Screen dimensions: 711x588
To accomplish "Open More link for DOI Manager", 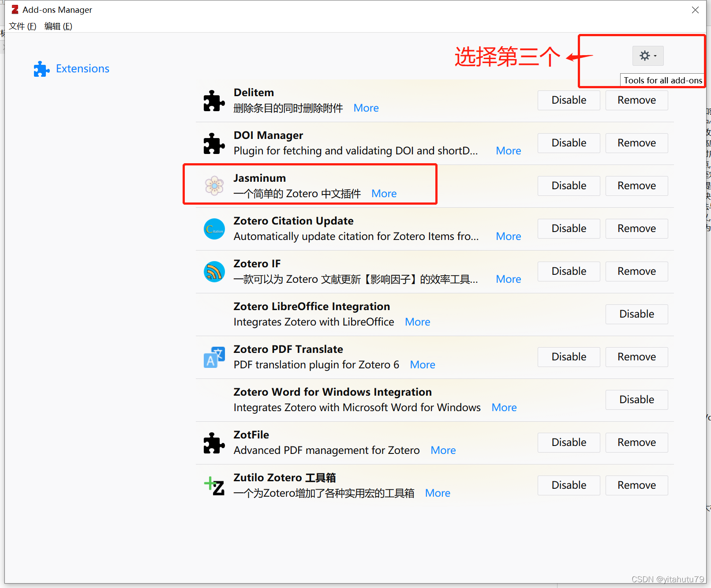I will coord(509,151).
